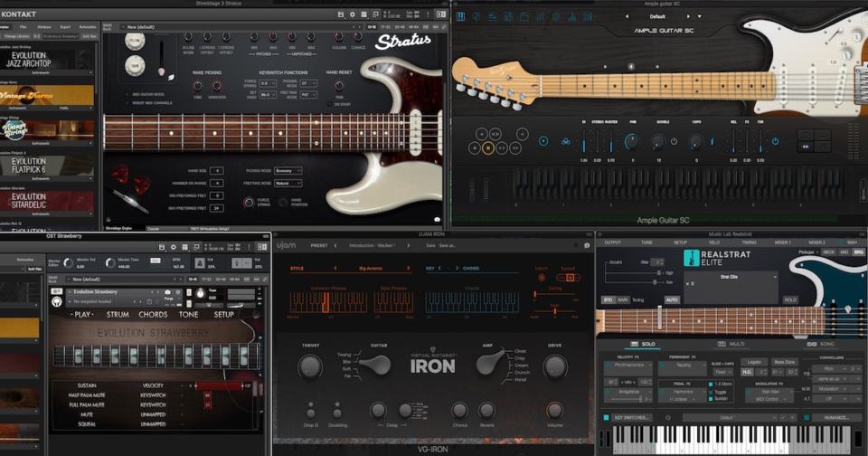868x456 pixels.
Task: Toggle the Humanize checkbox in RealStrat
Action: tap(807, 417)
